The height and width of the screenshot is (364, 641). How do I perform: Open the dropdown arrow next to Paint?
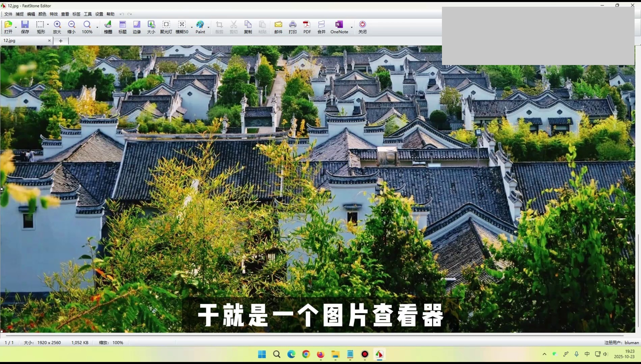[208, 27]
